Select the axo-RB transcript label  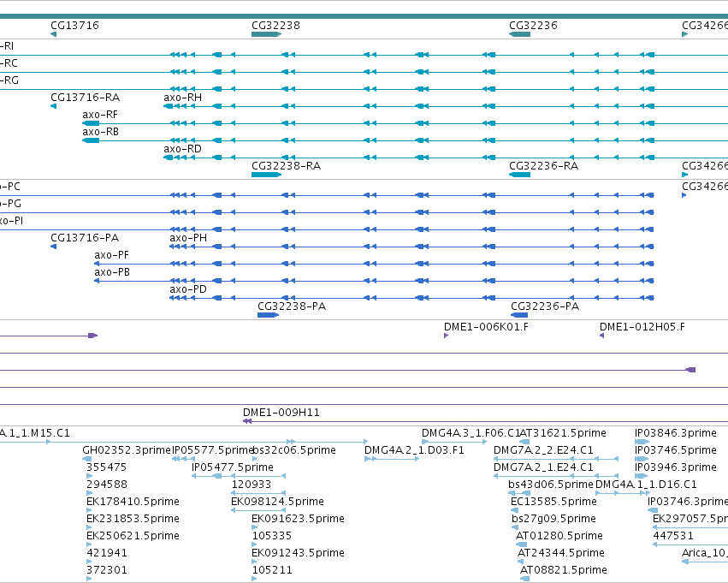pyautogui.click(x=100, y=132)
